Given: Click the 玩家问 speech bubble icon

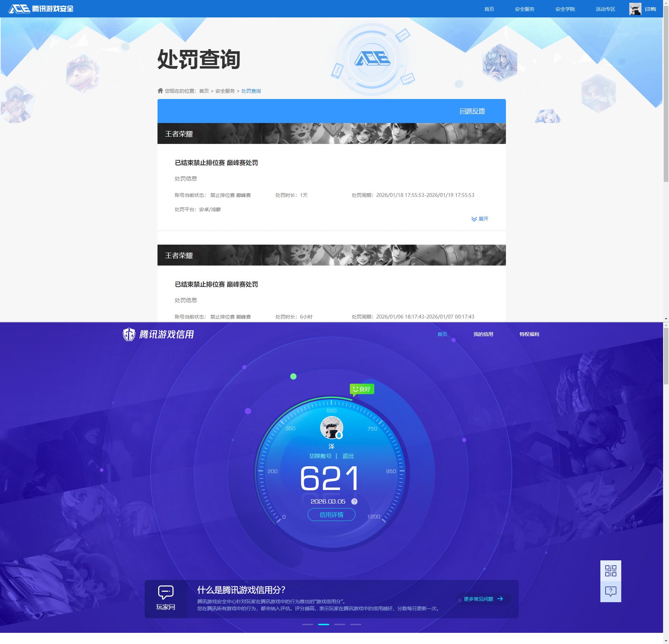Looking at the screenshot, I should 166,591.
